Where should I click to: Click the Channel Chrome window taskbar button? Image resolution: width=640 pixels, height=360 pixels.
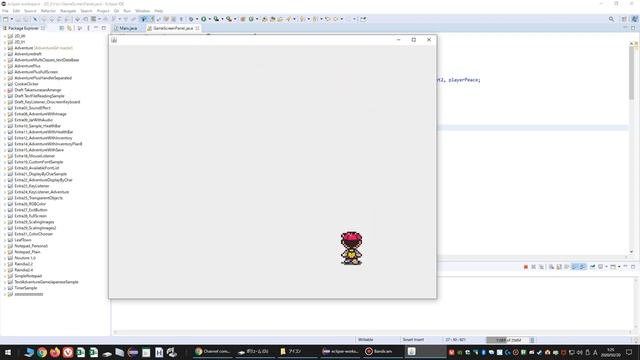[x=213, y=351]
